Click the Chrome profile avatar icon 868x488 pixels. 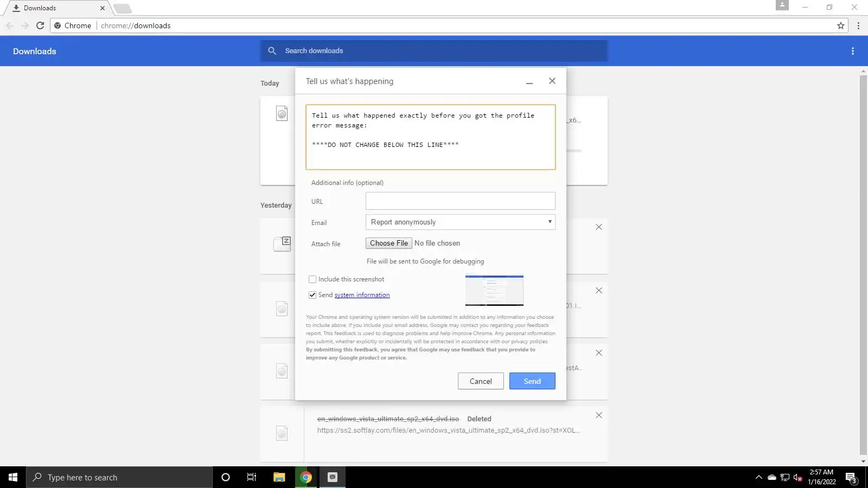coord(782,5)
